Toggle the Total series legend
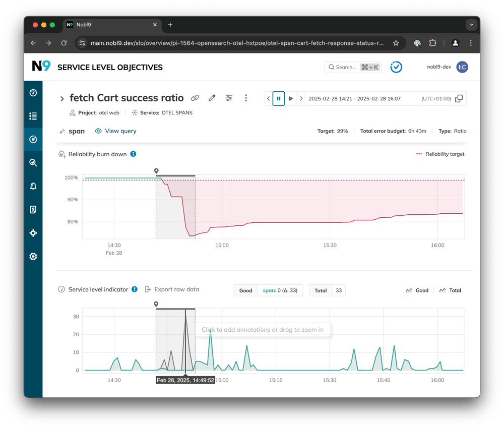This screenshot has width=504, height=429. point(450,290)
